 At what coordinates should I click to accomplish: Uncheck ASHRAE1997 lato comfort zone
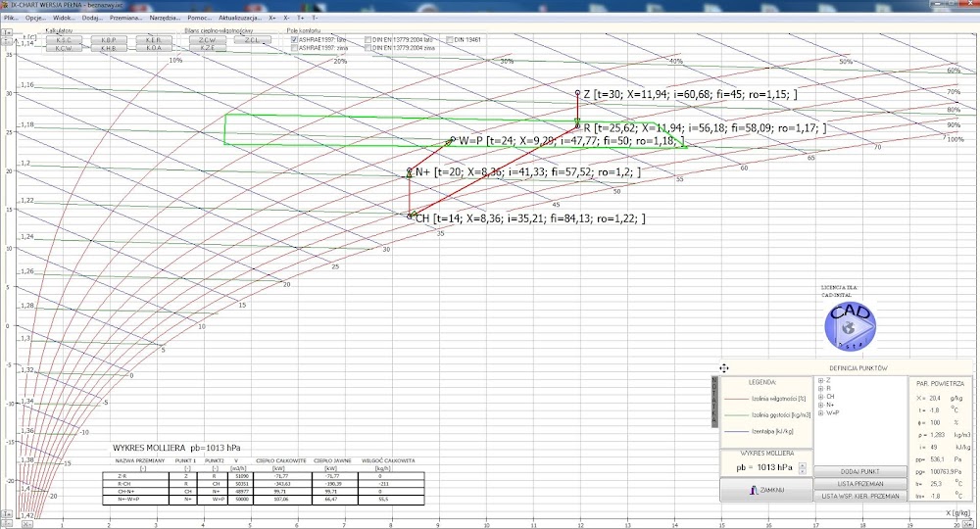click(x=294, y=40)
